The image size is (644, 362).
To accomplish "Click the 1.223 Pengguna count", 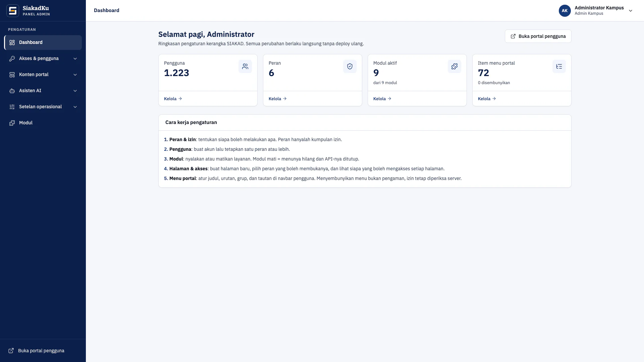I will point(176,73).
